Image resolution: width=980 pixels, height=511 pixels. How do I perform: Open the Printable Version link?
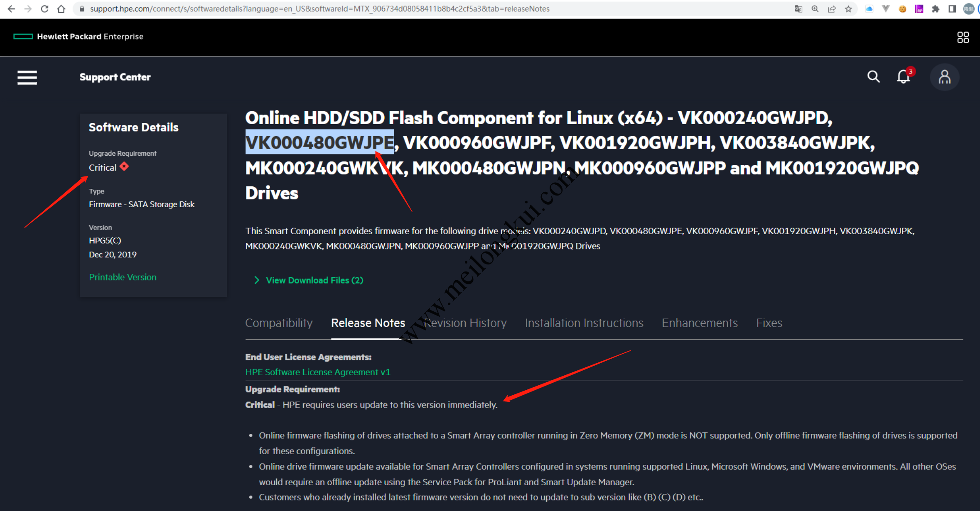click(x=123, y=277)
